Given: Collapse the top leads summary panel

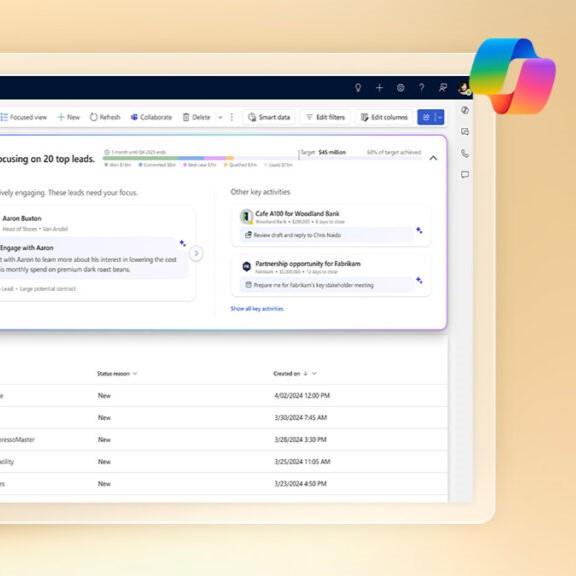Looking at the screenshot, I should pos(433,158).
